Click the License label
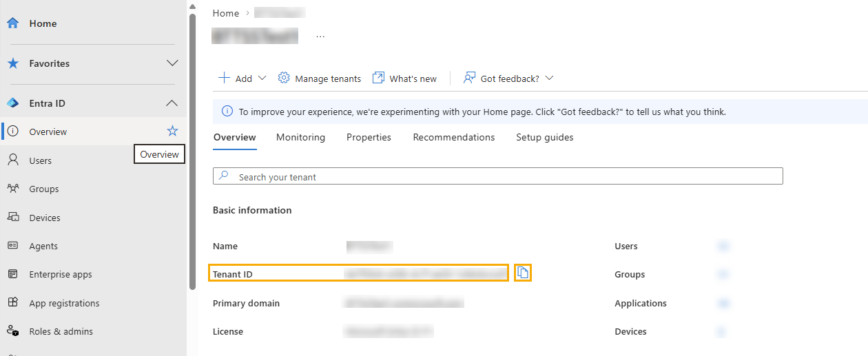Viewport: 868px width, 356px height. pyautogui.click(x=228, y=331)
